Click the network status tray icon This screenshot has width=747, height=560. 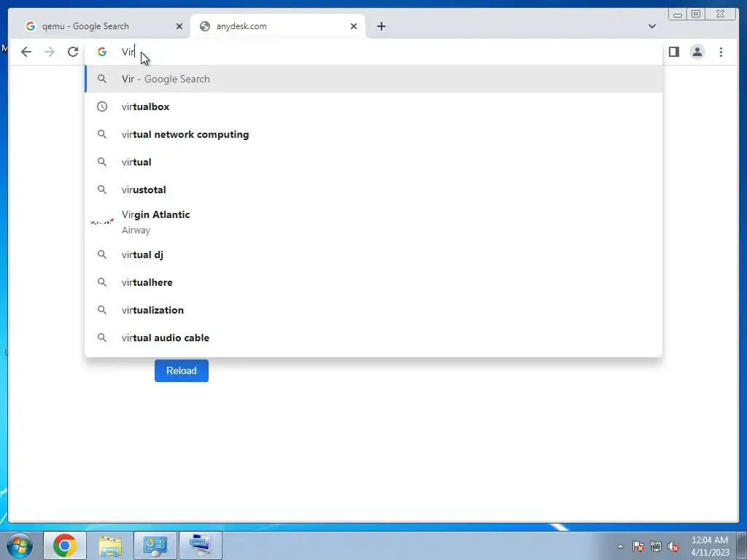[x=656, y=547]
